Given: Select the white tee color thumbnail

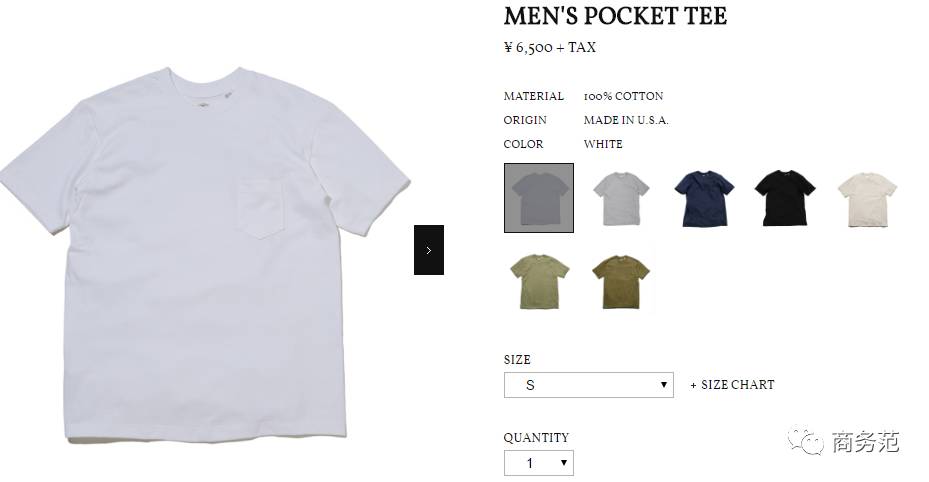Looking at the screenshot, I should pos(539,198).
